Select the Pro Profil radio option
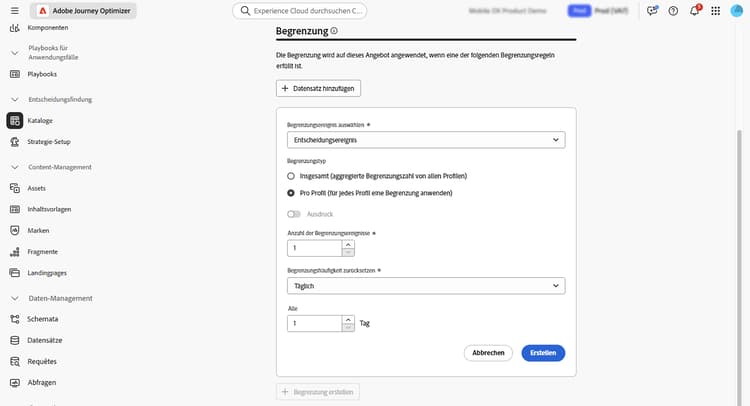 coord(291,193)
